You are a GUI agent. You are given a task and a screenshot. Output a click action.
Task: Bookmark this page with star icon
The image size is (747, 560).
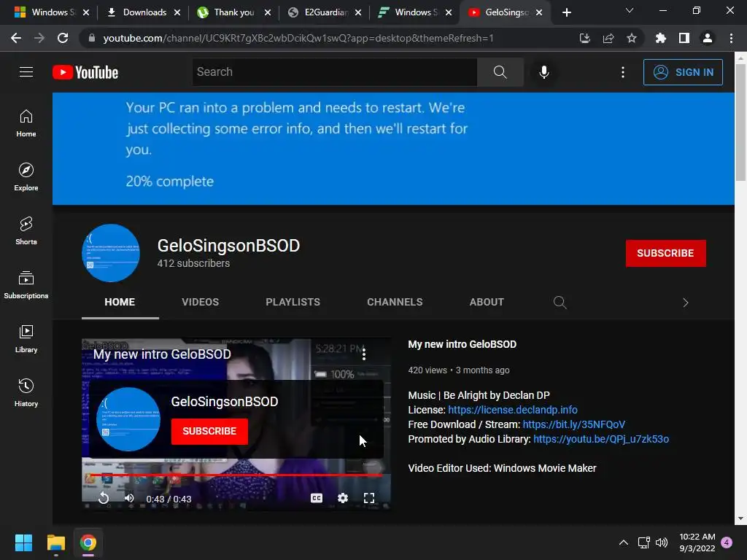(x=631, y=38)
